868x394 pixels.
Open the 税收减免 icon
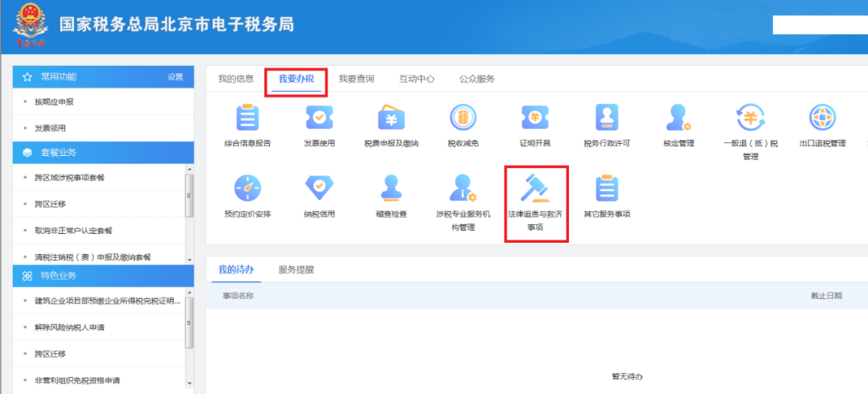(x=464, y=117)
